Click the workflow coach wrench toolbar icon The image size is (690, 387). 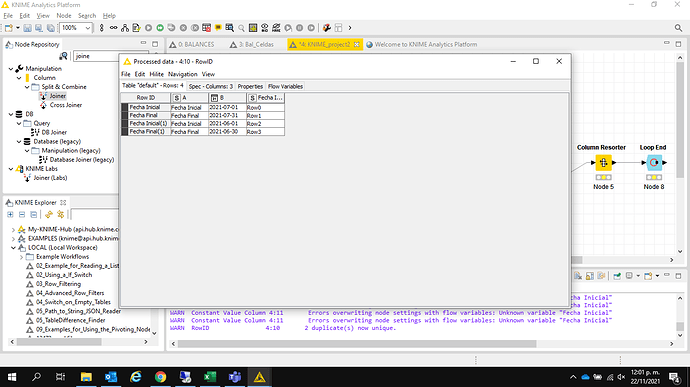tap(327, 28)
